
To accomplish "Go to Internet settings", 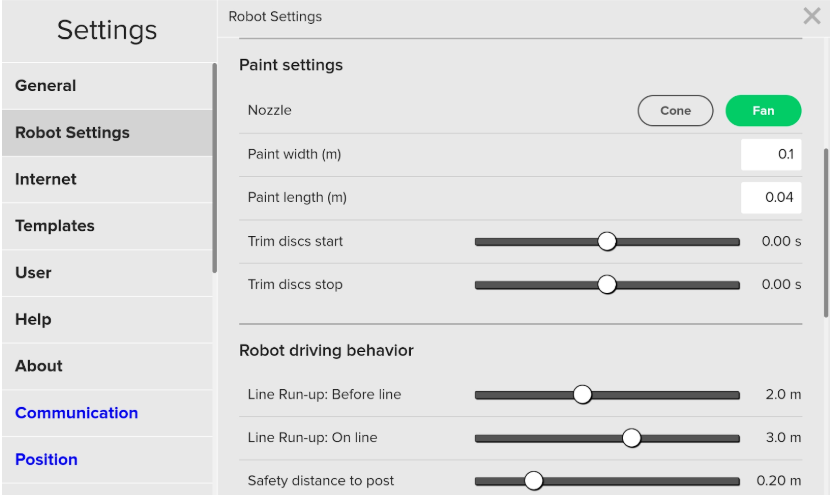I will (x=106, y=180).
